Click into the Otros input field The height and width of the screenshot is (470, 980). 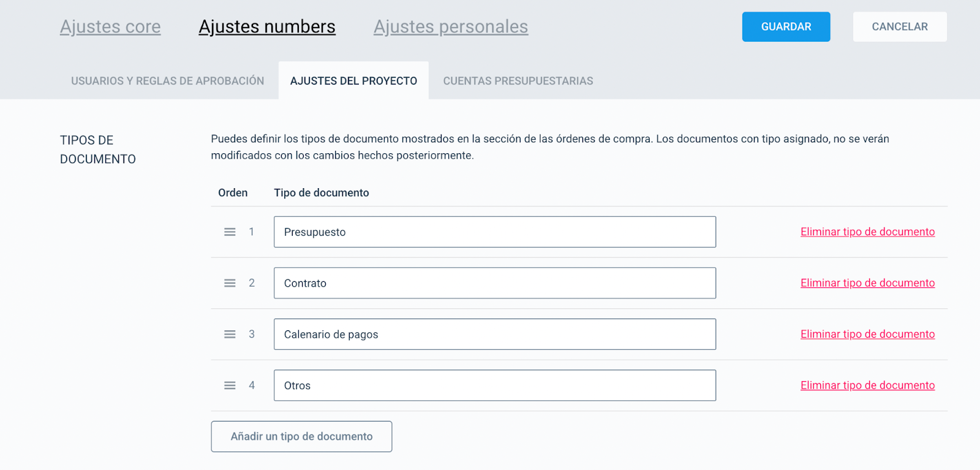(x=495, y=385)
